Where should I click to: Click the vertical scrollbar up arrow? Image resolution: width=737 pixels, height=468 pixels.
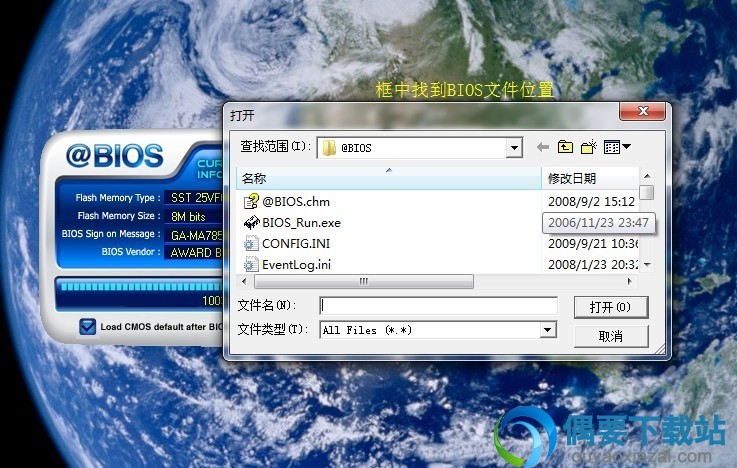pyautogui.click(x=647, y=176)
